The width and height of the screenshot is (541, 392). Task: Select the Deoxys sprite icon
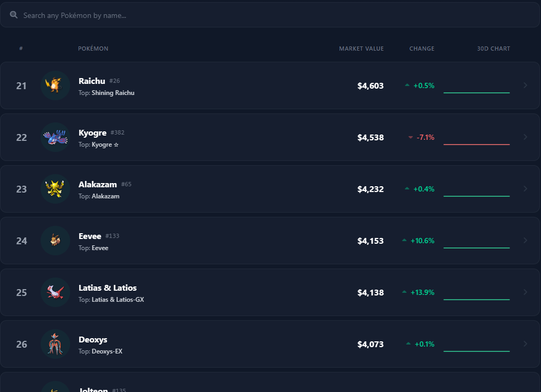(x=55, y=345)
